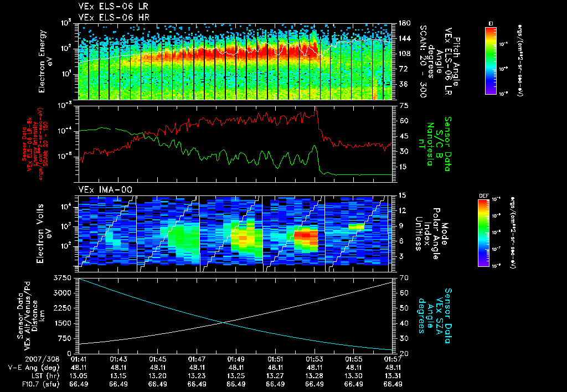Click the El energy flux color bar
Screen dimensions: 567x392
tap(491, 60)
